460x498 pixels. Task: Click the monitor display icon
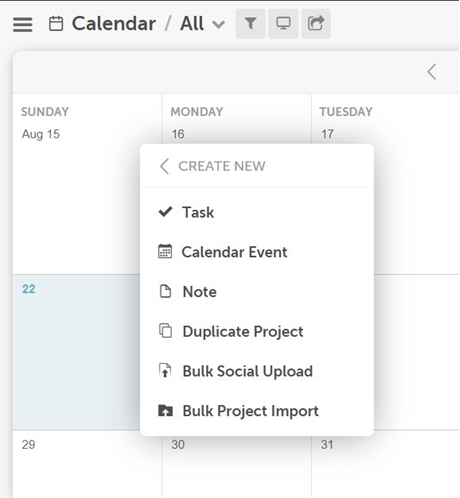283,24
